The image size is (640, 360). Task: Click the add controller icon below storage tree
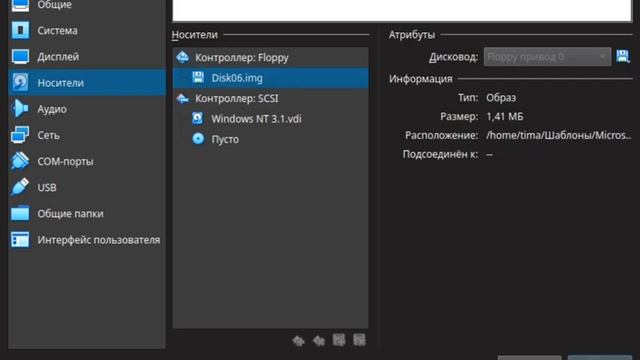[298, 340]
